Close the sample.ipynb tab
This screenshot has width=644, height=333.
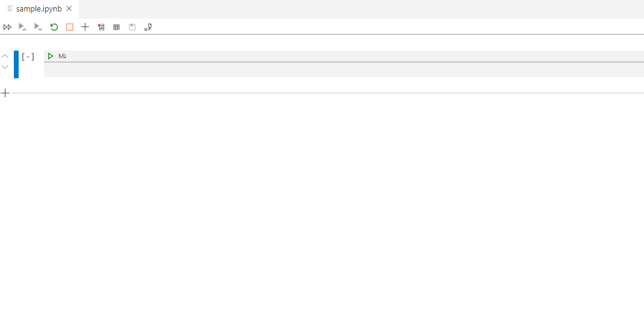[x=69, y=8]
